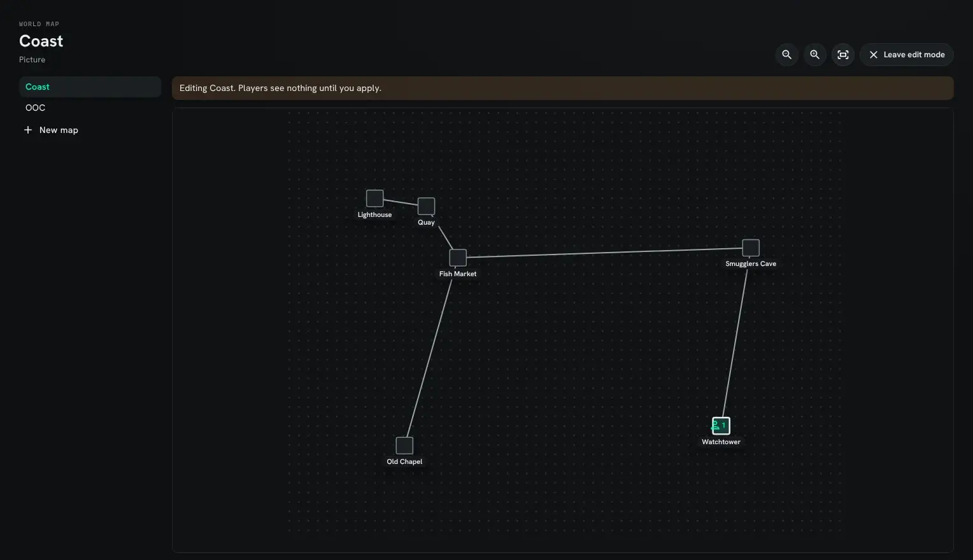Select the Smugglers Cave node
The height and width of the screenshot is (560, 973).
[x=751, y=248]
